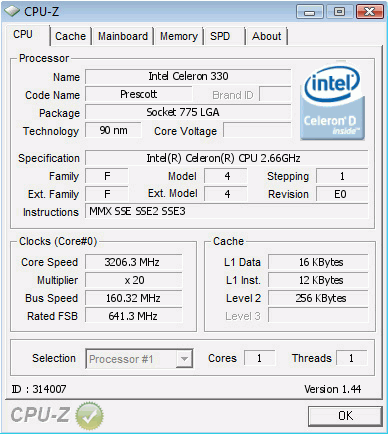The image size is (388, 434).
Task: Click the Specification field showing CPU 2.66GHz
Action: click(227, 158)
